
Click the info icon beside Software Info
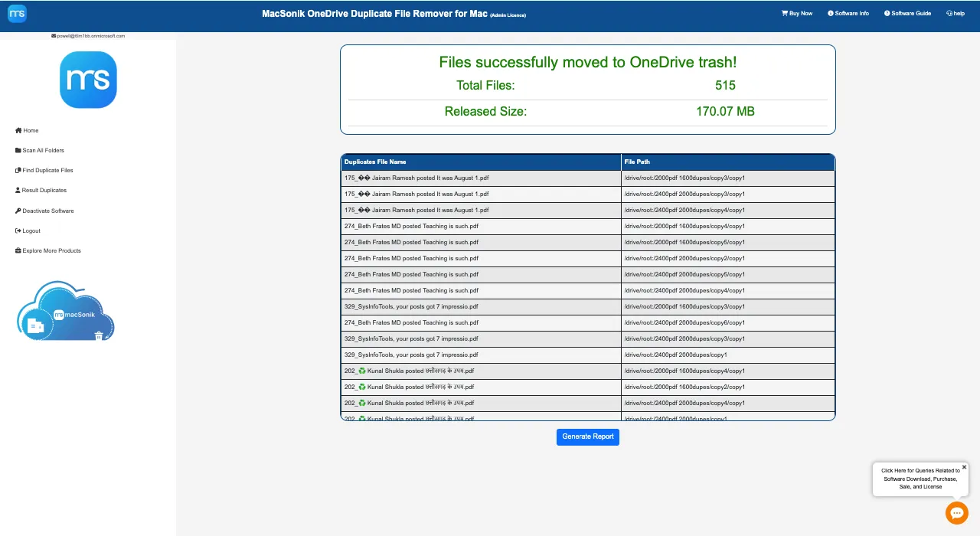(x=831, y=13)
